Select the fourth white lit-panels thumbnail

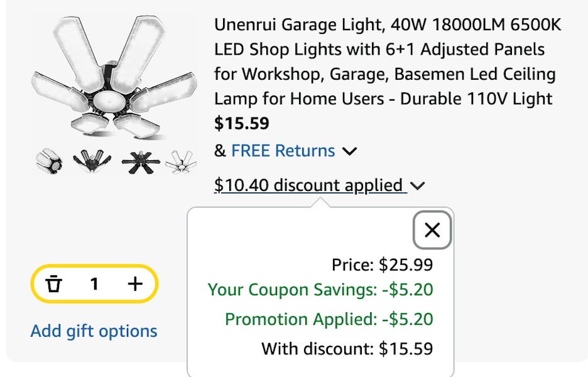(181, 162)
